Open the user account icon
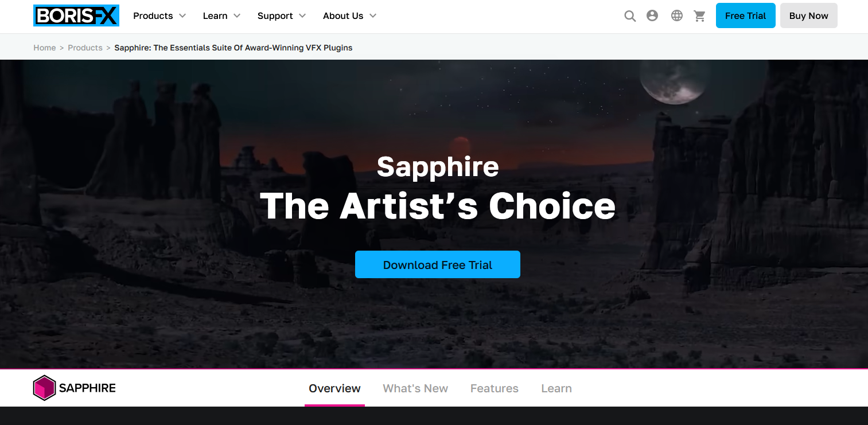 pyautogui.click(x=652, y=16)
